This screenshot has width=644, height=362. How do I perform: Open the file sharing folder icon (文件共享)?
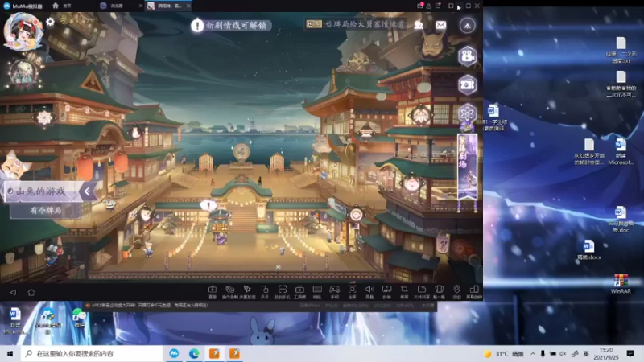coord(421,292)
